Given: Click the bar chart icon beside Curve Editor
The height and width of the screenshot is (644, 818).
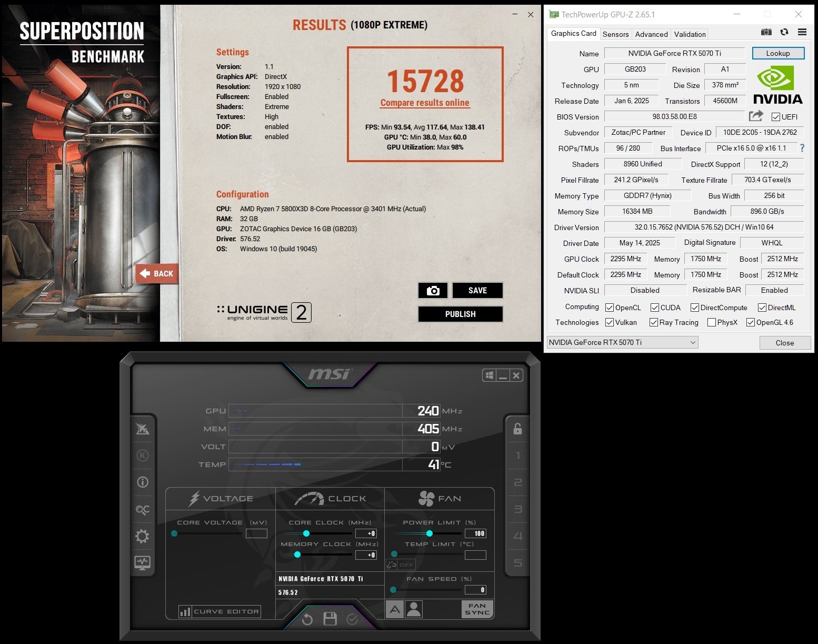Looking at the screenshot, I should pyautogui.click(x=185, y=611).
